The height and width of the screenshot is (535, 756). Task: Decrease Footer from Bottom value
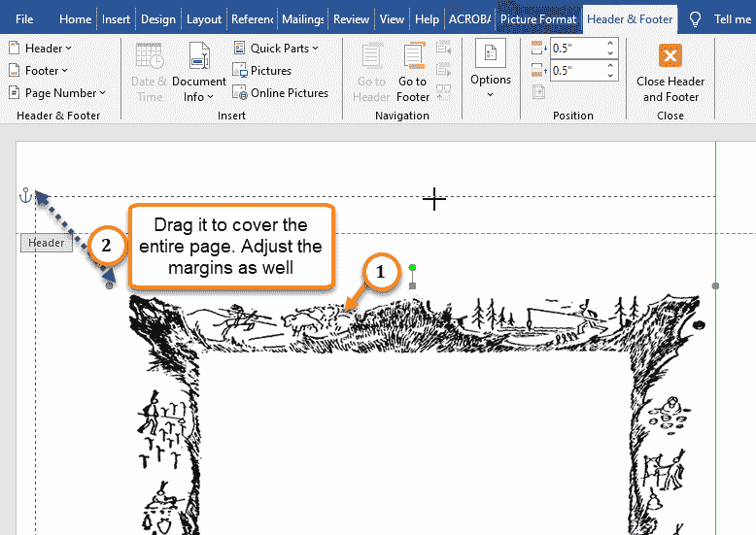(610, 75)
